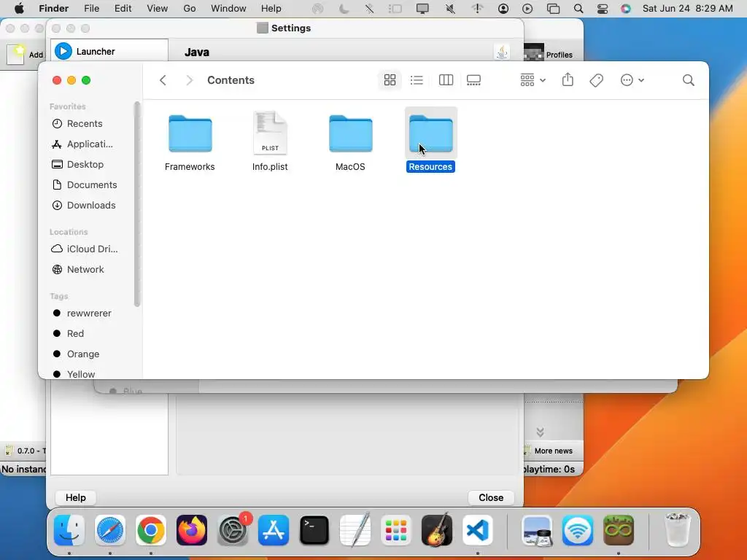Open the MacOS folder
Image resolution: width=747 pixels, height=560 pixels.
(350, 134)
